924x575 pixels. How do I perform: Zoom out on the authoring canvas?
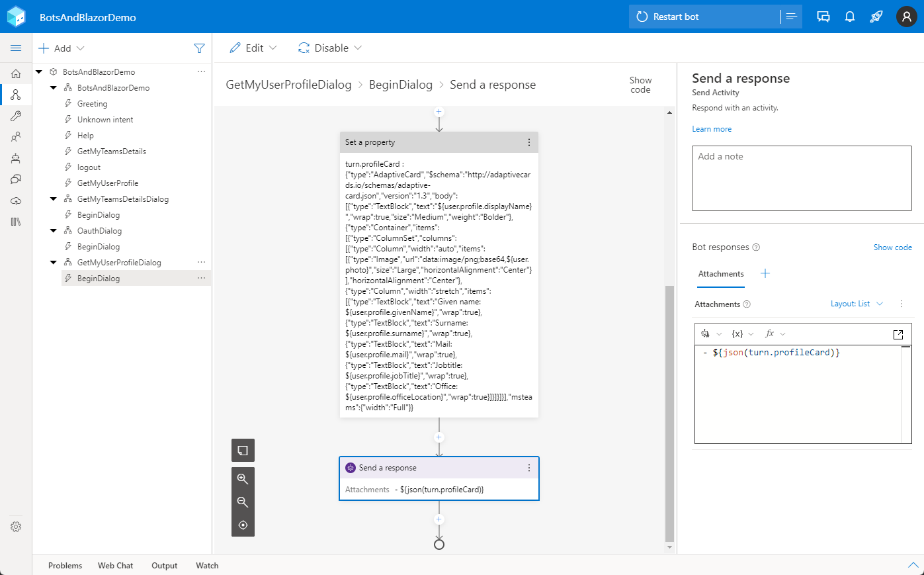(x=243, y=502)
